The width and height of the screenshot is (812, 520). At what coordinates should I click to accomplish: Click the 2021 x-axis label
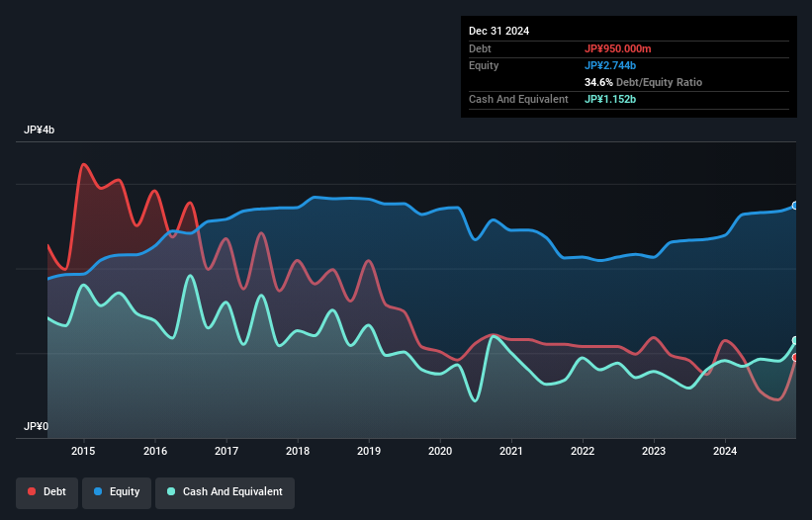[x=511, y=451]
